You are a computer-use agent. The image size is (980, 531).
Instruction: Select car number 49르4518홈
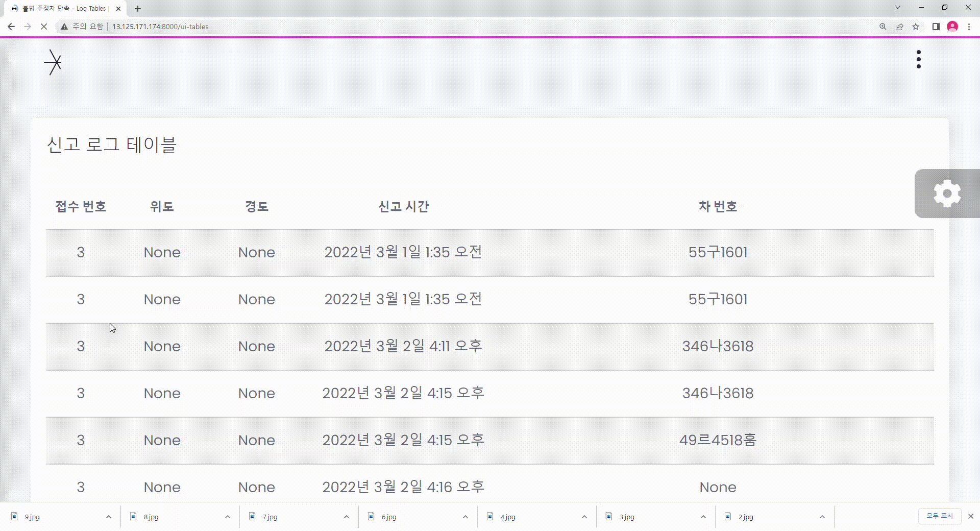(718, 440)
